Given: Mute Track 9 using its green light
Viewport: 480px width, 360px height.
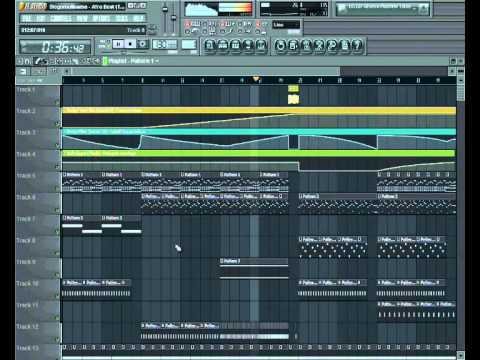Looking at the screenshot, I should pyautogui.click(x=57, y=275).
